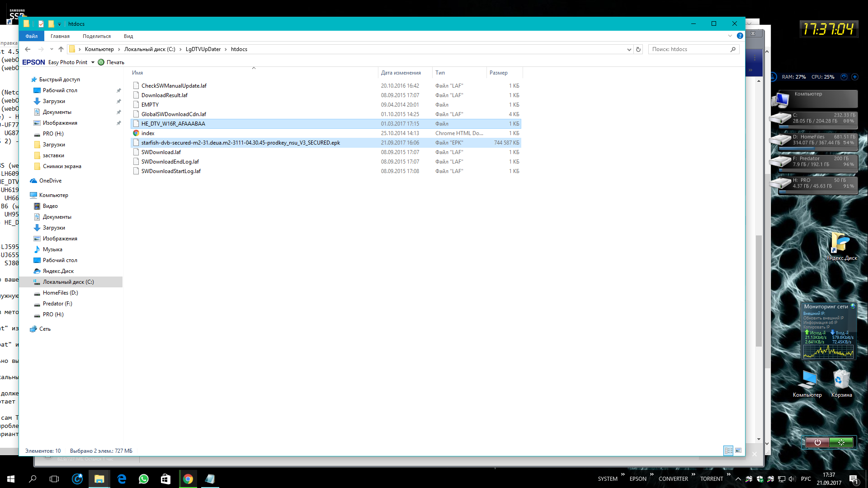The height and width of the screenshot is (488, 868).
Task: Open the recent locations dropdown arrow
Action: [52, 49]
